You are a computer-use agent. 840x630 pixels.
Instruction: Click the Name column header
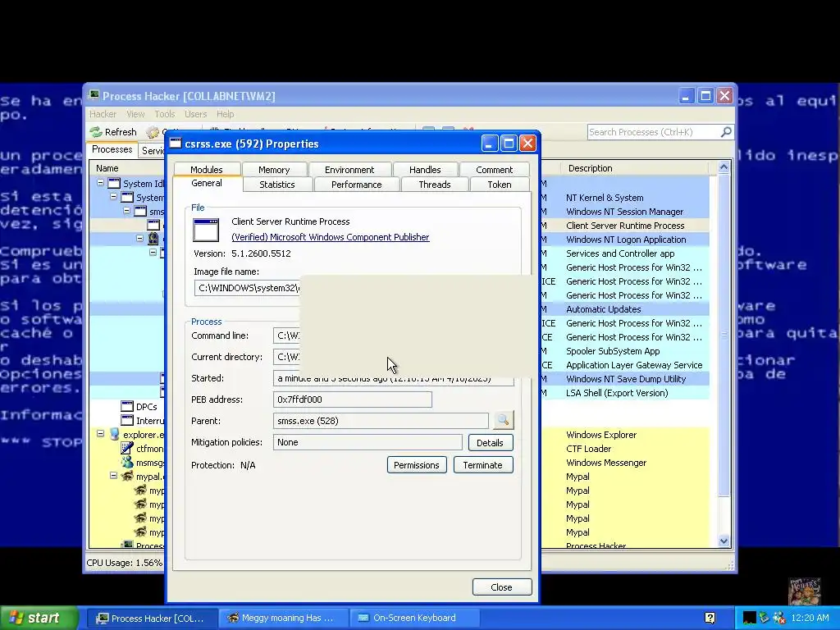click(x=127, y=168)
